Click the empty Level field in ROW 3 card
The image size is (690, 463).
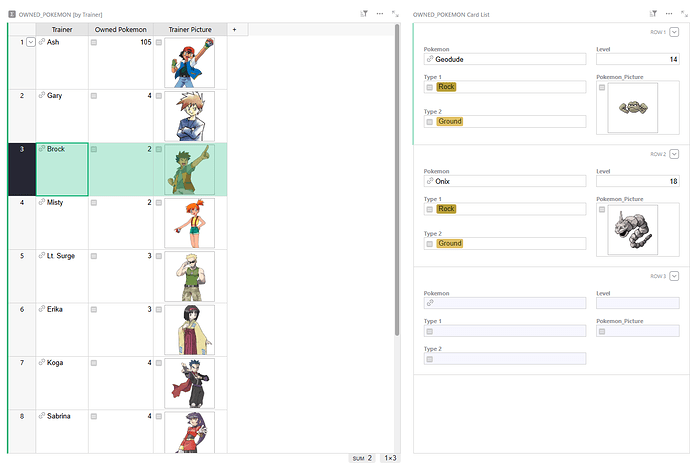638,303
